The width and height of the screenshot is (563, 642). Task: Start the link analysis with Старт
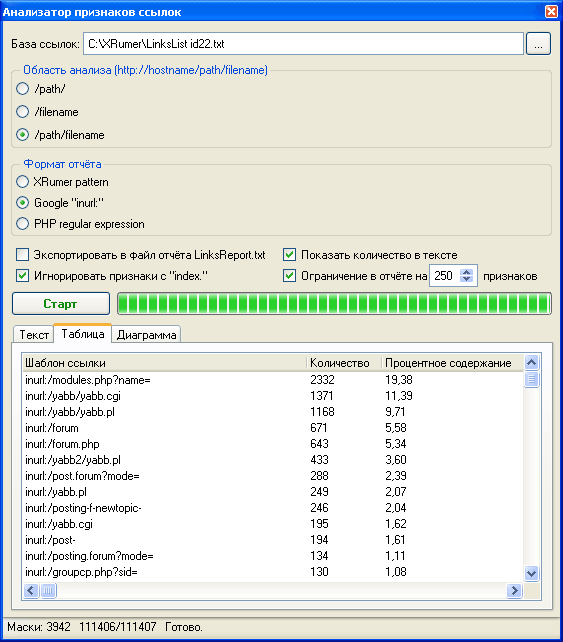click(x=61, y=303)
